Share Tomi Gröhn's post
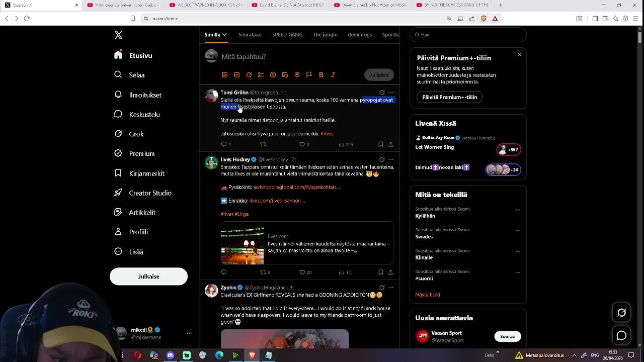The width and height of the screenshot is (644, 362). [391, 144]
